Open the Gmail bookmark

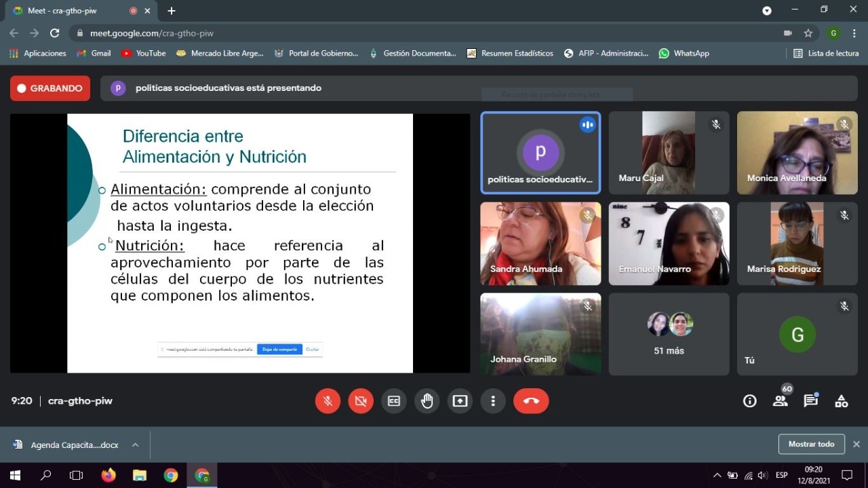pyautogui.click(x=94, y=53)
